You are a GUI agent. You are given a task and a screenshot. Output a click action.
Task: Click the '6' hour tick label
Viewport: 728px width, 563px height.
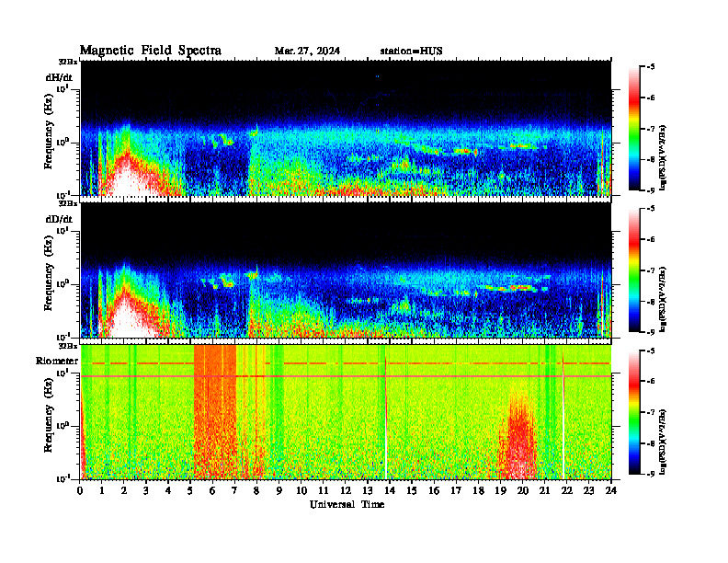(x=212, y=490)
